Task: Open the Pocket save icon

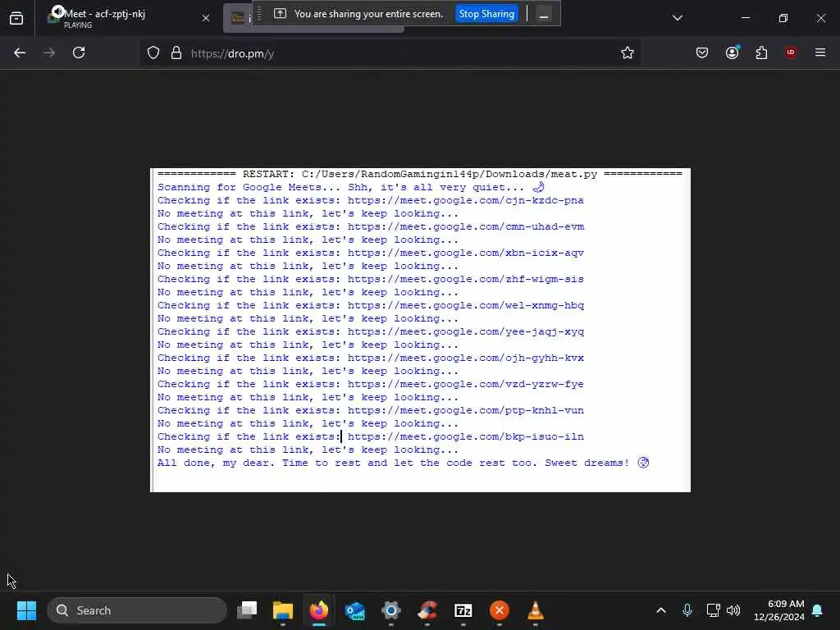Action: click(x=702, y=53)
